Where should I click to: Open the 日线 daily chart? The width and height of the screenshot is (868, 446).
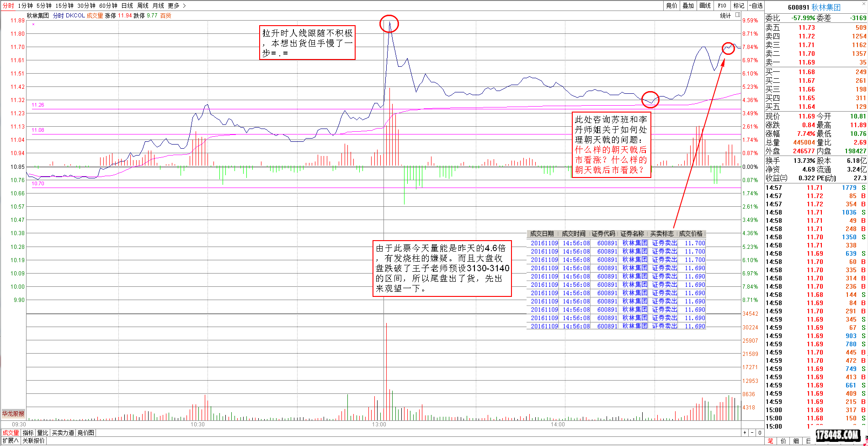click(x=127, y=5)
